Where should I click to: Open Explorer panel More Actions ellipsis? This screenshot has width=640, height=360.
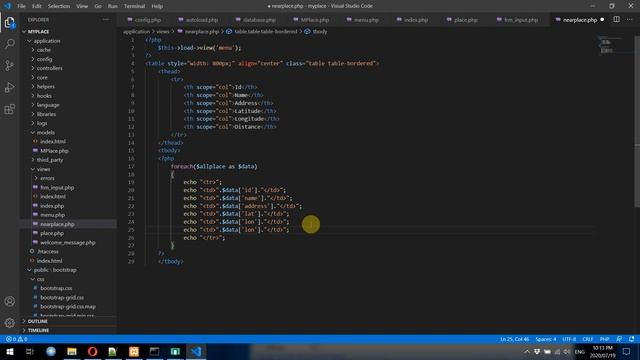[106, 20]
